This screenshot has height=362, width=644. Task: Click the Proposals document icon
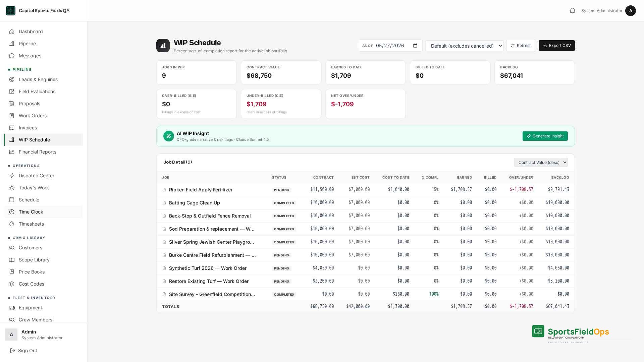[12, 104]
